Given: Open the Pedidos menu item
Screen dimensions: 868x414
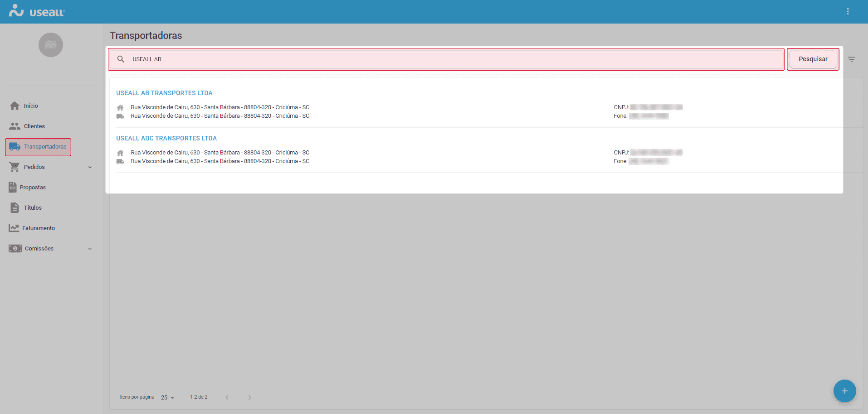Looking at the screenshot, I should (34, 167).
